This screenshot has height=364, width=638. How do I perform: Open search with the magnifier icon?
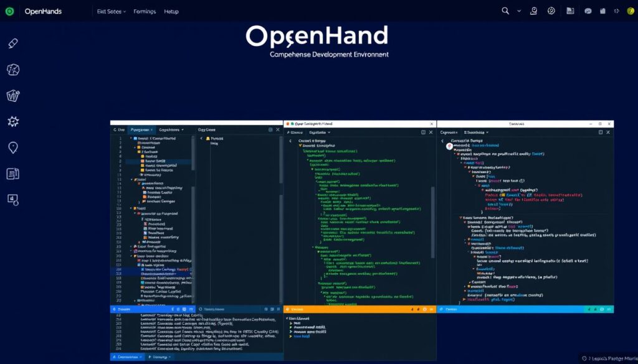coord(505,11)
